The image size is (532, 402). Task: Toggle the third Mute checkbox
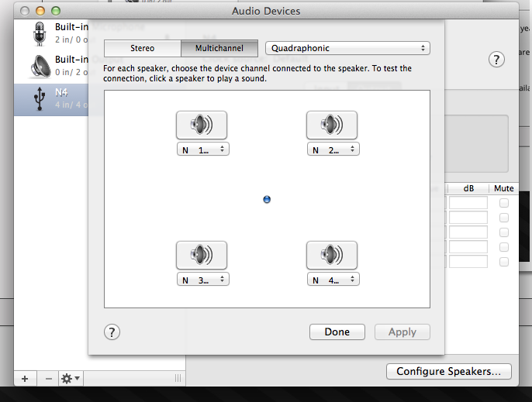pos(504,232)
